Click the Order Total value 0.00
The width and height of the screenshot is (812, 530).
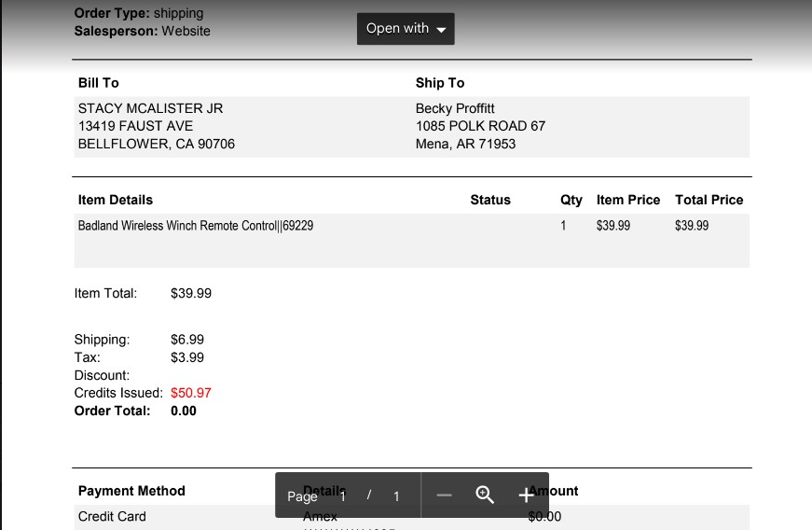click(184, 411)
